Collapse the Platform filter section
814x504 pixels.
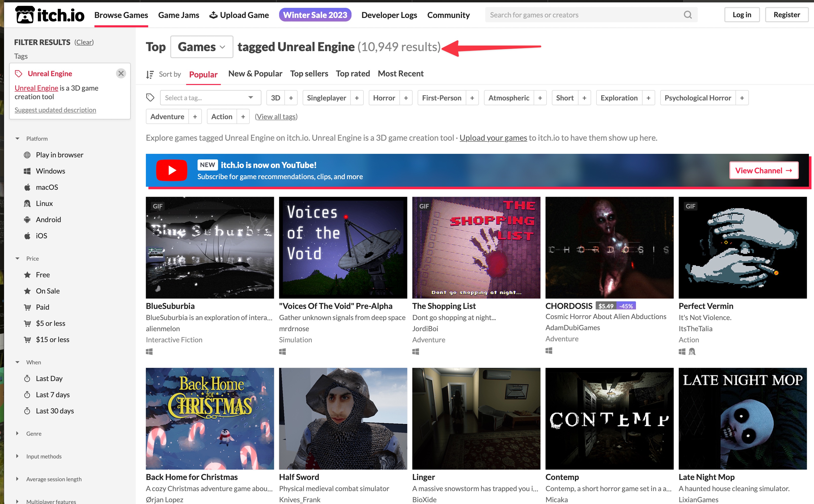36,139
